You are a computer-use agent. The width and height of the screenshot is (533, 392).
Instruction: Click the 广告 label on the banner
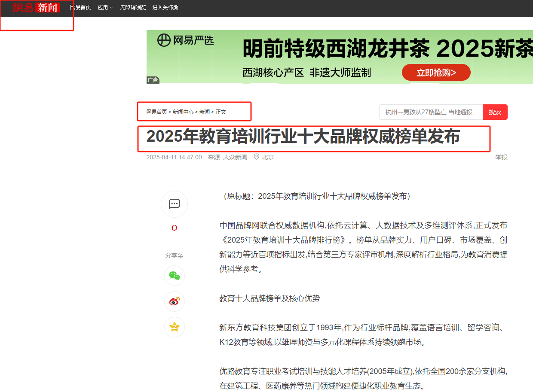(153, 80)
